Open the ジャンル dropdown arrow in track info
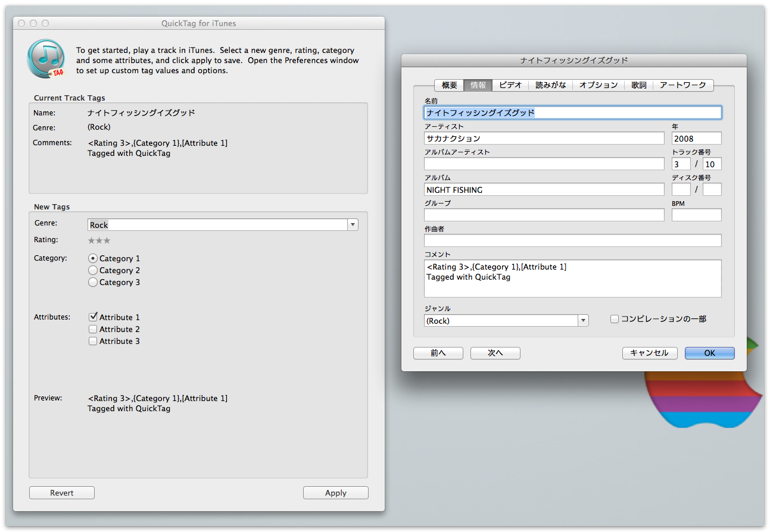 [x=583, y=321]
